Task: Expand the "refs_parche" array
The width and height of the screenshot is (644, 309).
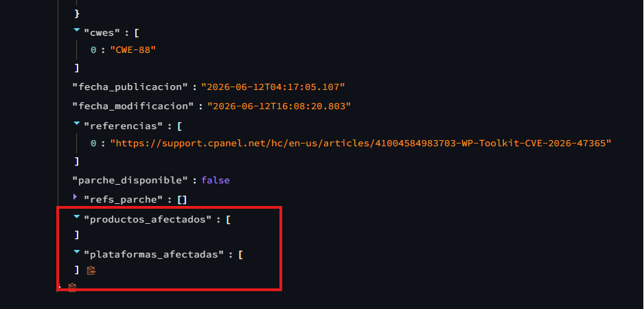Action: [76, 197]
